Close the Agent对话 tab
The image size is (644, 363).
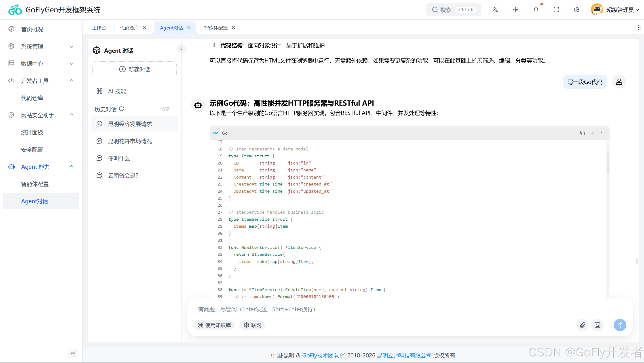point(189,28)
